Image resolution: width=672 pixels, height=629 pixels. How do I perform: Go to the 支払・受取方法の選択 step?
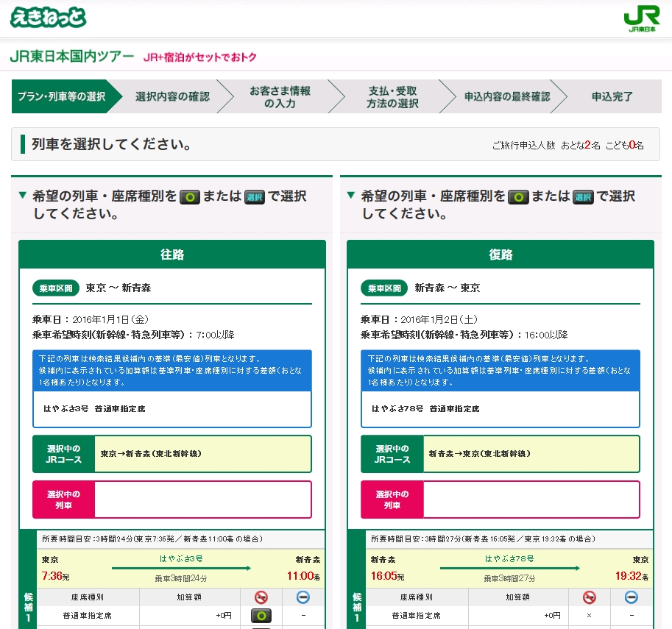point(392,97)
